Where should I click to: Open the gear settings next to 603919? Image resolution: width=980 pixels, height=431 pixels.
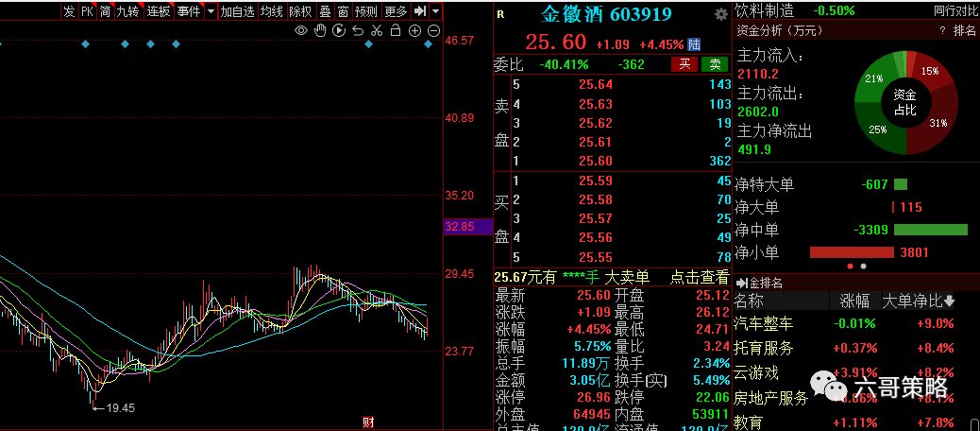coord(720,14)
